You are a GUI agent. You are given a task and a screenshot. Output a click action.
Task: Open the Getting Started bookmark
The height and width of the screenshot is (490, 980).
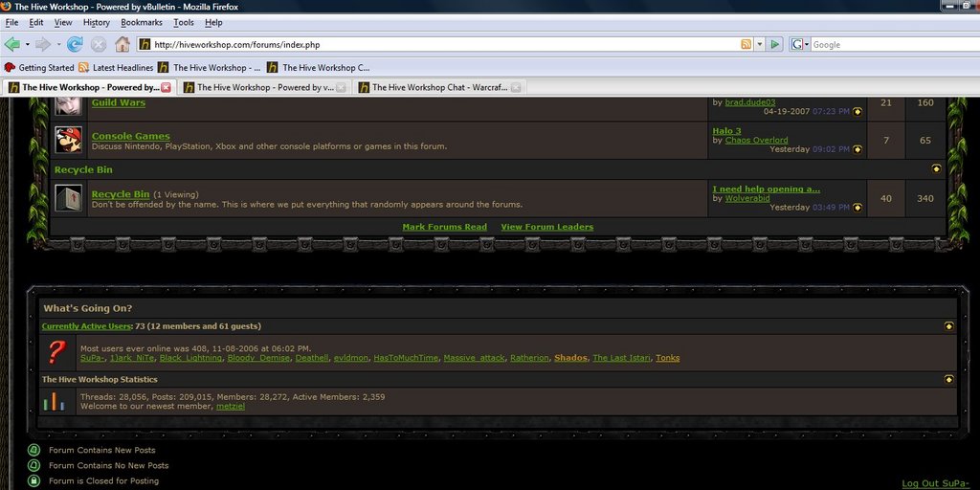pos(39,68)
